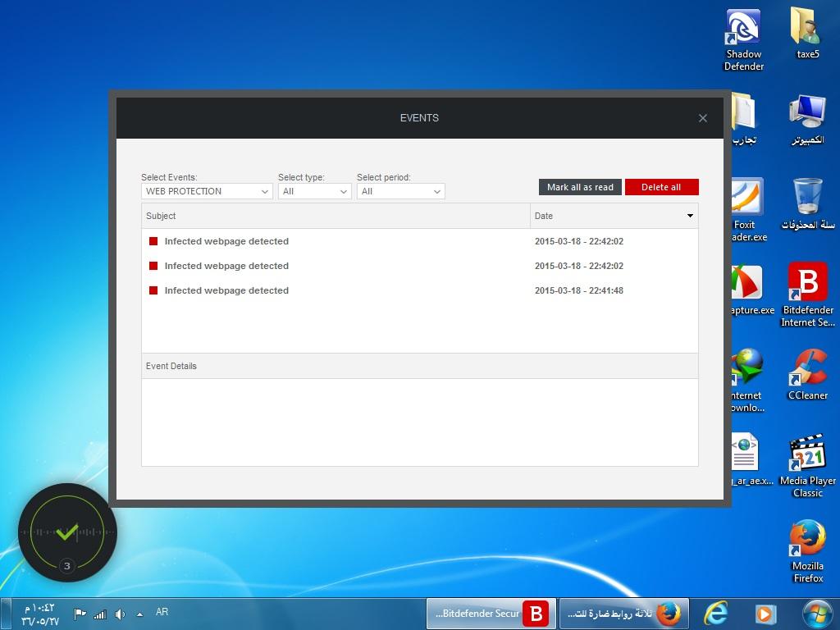Click the Subject column header
Image resolution: width=840 pixels, height=630 pixels.
point(336,216)
